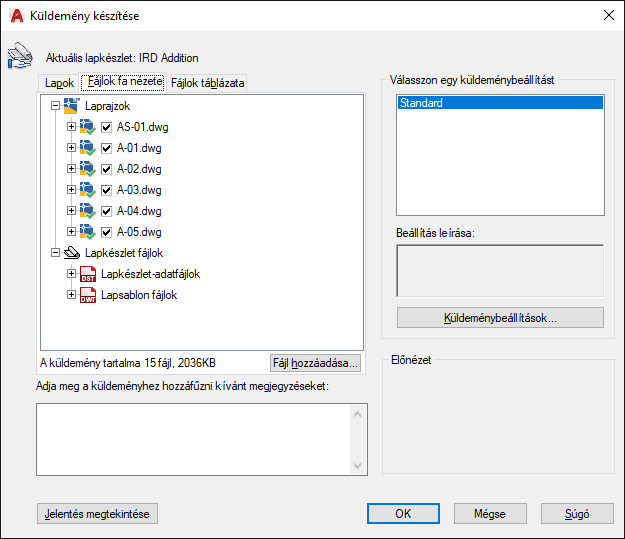This screenshot has width=625, height=539.
Task: Click the A-03.dwg drawing icon
Action: click(x=87, y=190)
